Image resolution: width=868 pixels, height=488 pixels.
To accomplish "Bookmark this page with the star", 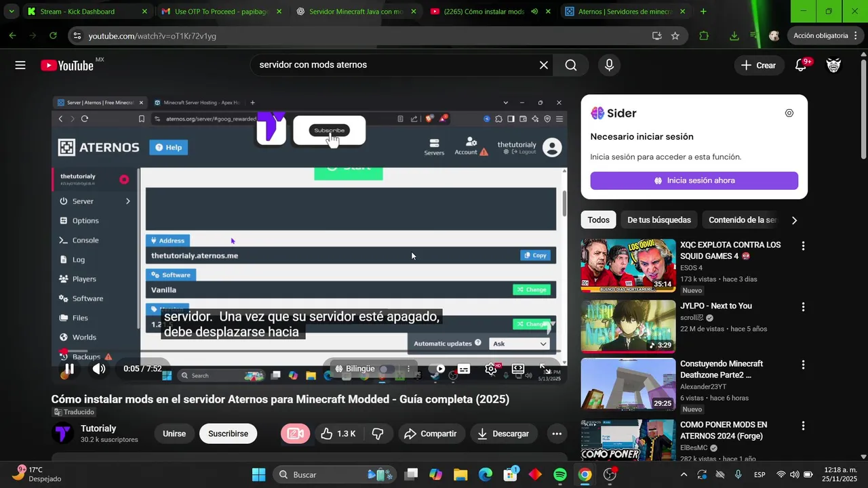I will point(675,36).
